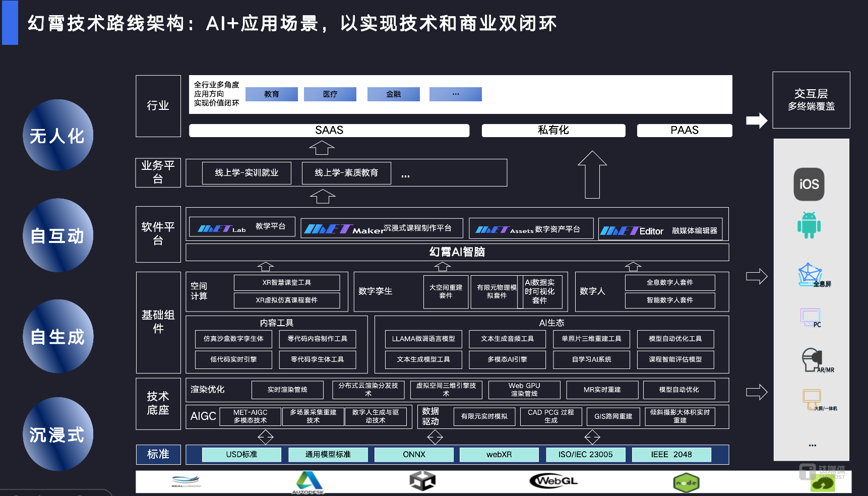The height and width of the screenshot is (496, 868).
Task: Click the 教育 industry tag
Action: (271, 94)
